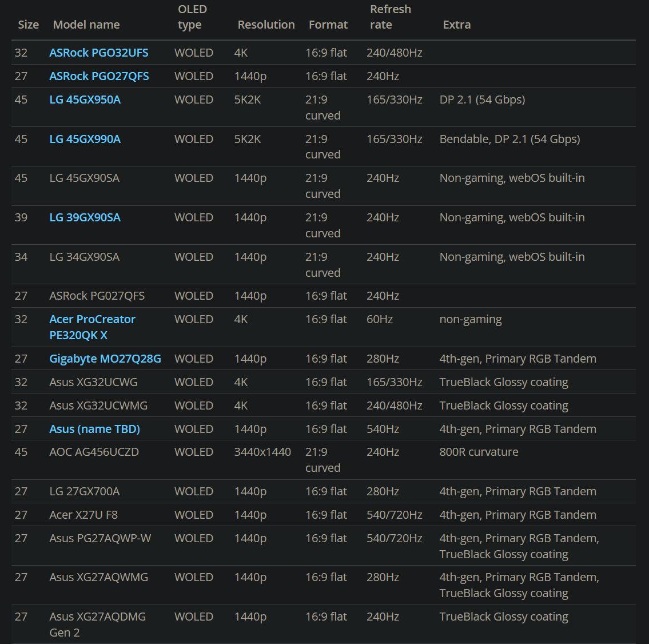Click the Model name column header
This screenshot has width=649, height=644.
point(86,25)
